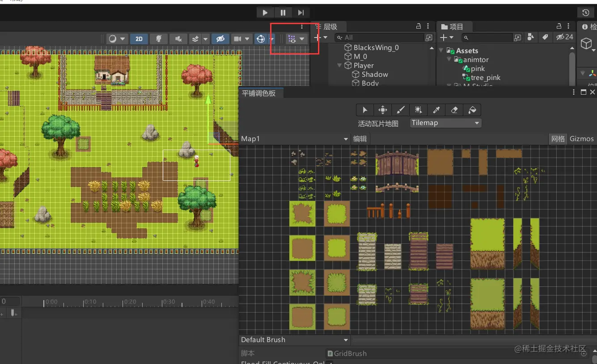The width and height of the screenshot is (597, 364).
Task: Click the brown dirt tile swatch
Action: [x=440, y=162]
